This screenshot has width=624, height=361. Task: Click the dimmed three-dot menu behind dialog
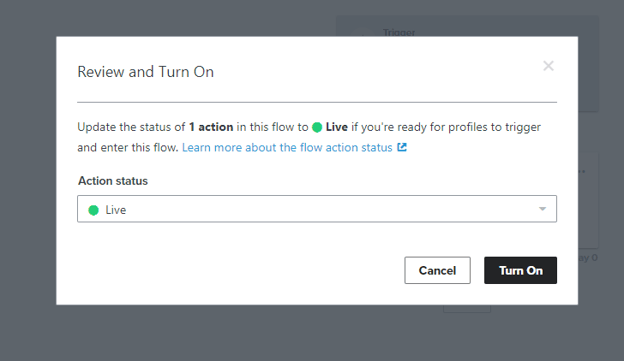(x=582, y=171)
